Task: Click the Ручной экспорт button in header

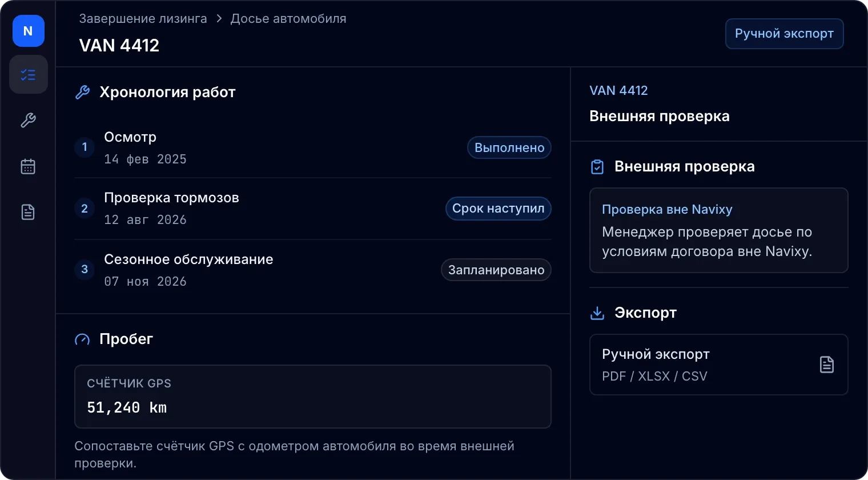Action: [x=784, y=34]
